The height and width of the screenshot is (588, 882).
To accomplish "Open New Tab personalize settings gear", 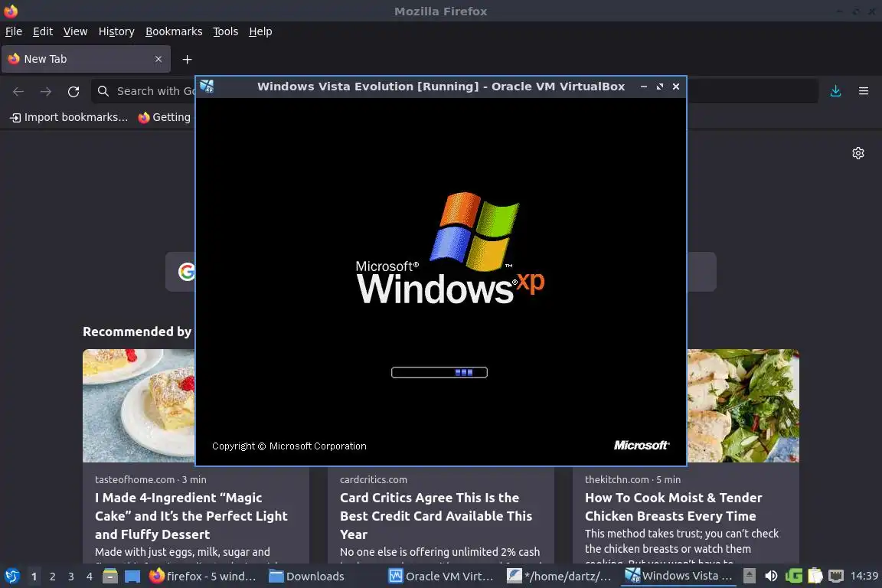I will 857,153.
